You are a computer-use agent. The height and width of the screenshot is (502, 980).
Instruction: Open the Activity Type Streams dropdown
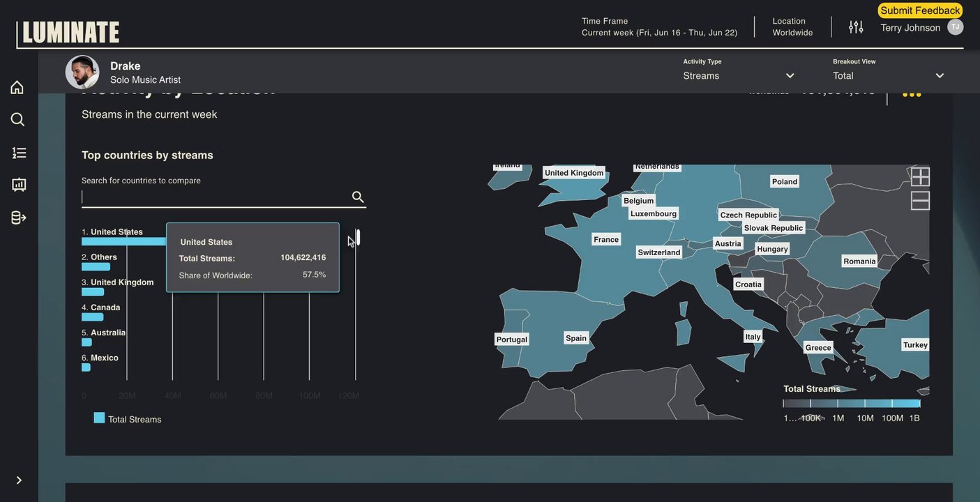739,75
